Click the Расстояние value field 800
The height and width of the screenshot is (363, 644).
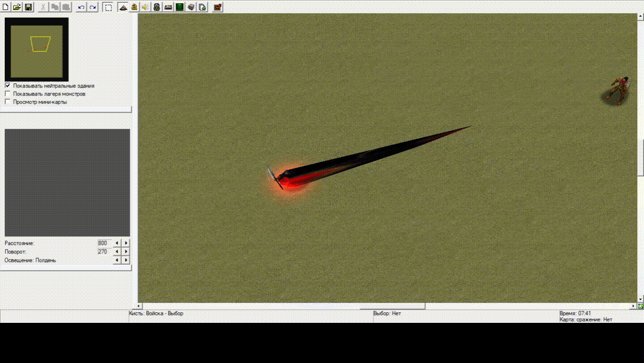pos(104,243)
